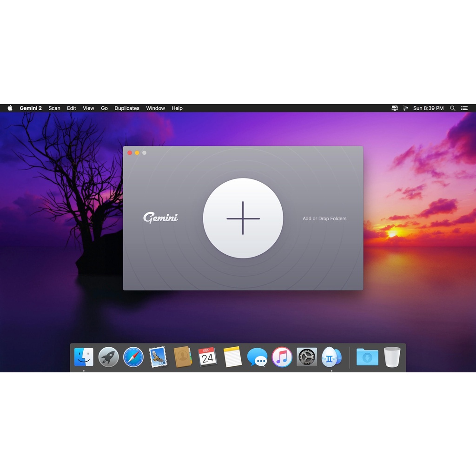Screen dimensions: 476x476
Task: Open System Preferences gear icon
Action: coord(307,357)
